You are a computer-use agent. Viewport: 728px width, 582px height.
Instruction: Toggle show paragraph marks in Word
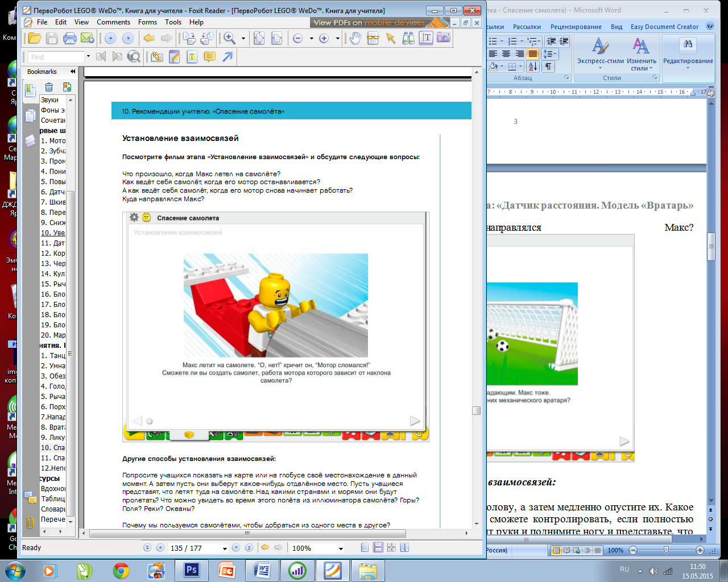[548, 66]
